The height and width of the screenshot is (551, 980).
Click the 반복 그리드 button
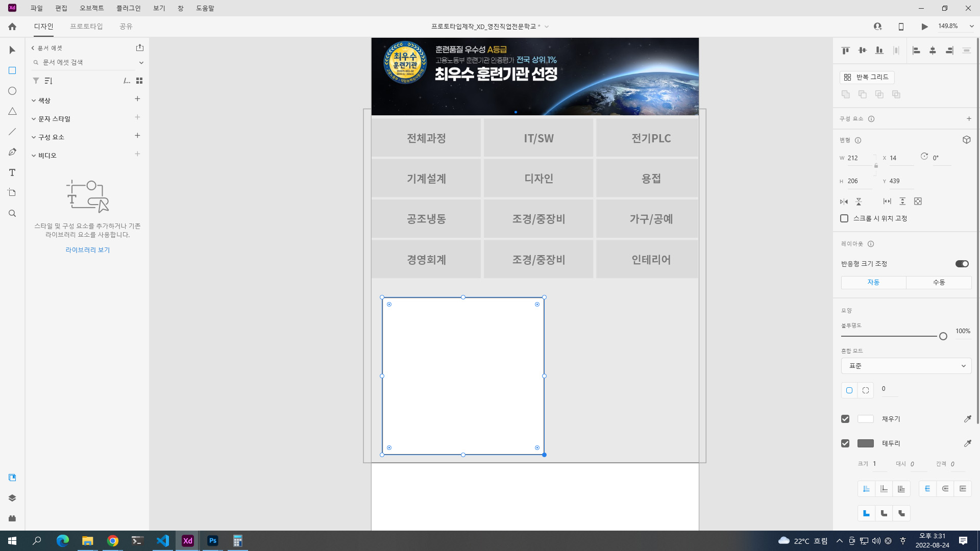(x=867, y=77)
